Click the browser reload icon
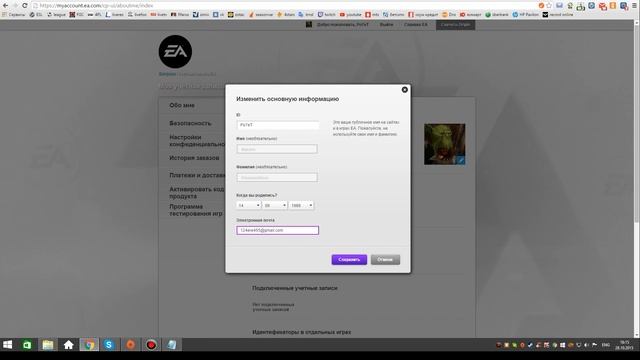Viewport: 640px width, 360px height. (24, 5)
